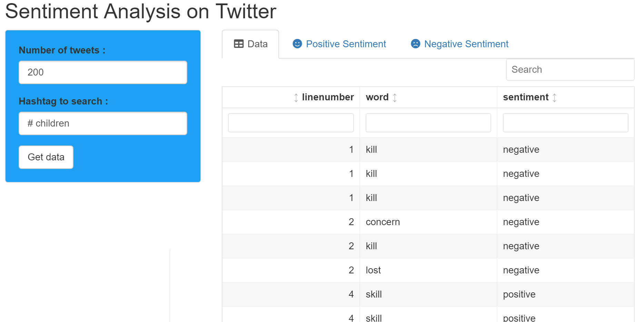
Task: Sort by linenumber using its sort arrows
Action: [x=296, y=98]
